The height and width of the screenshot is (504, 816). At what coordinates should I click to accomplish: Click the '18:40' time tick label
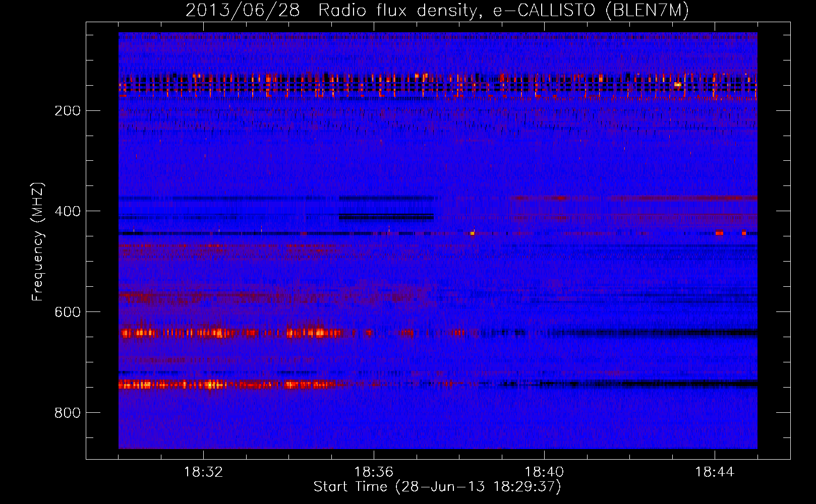544,472
